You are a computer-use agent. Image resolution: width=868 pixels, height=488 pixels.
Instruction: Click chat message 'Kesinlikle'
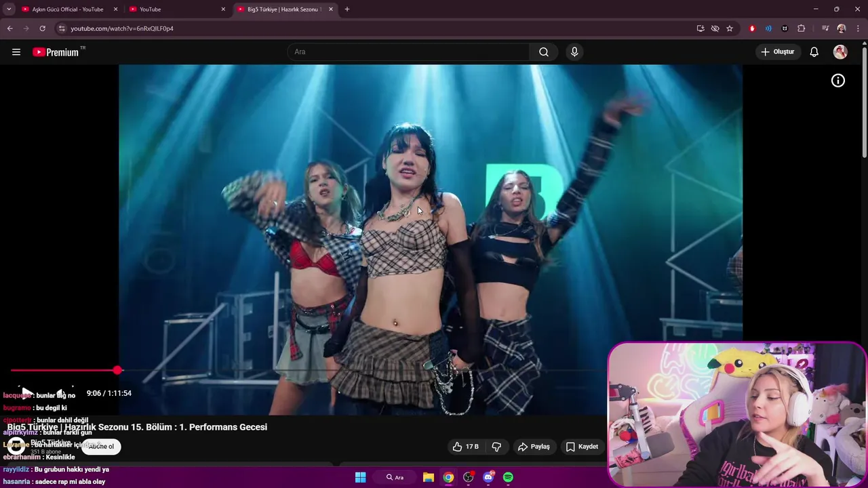[x=59, y=457]
